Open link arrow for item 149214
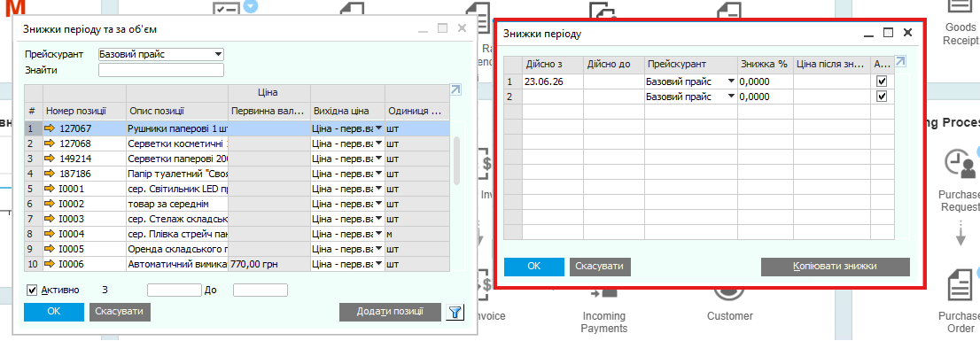This screenshot has width=980, height=341. coord(51,159)
